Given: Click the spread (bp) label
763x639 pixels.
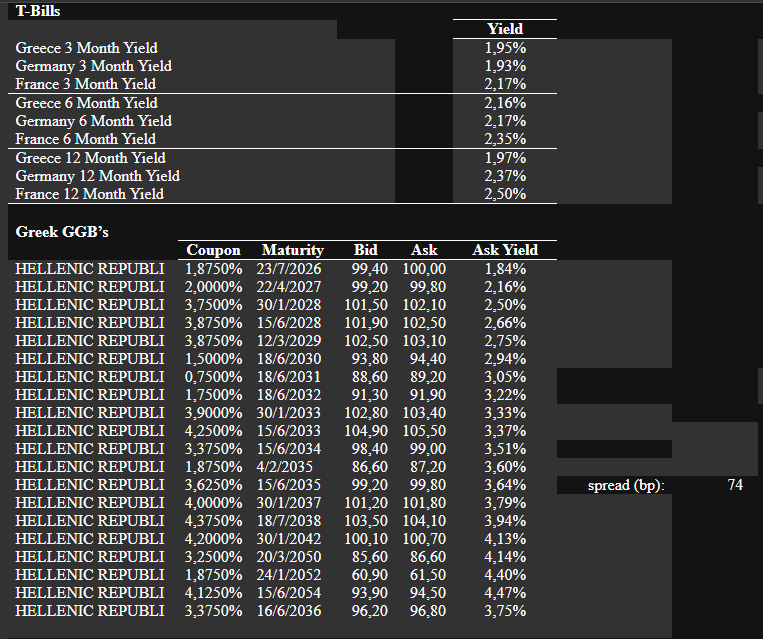Looking at the screenshot, I should click(626, 485).
